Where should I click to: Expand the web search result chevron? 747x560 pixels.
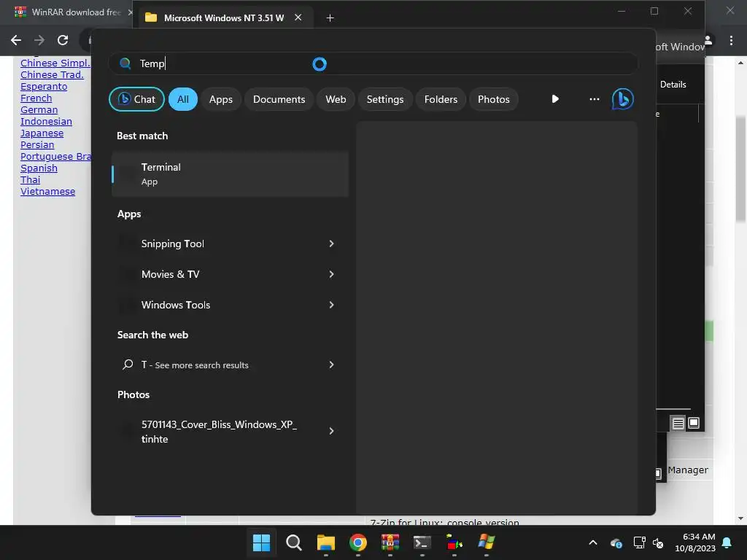click(332, 365)
